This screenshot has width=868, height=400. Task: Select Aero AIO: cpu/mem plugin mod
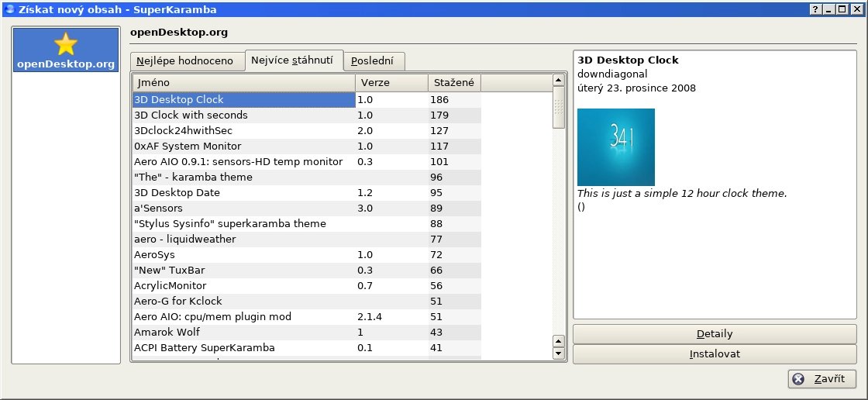(x=307, y=317)
